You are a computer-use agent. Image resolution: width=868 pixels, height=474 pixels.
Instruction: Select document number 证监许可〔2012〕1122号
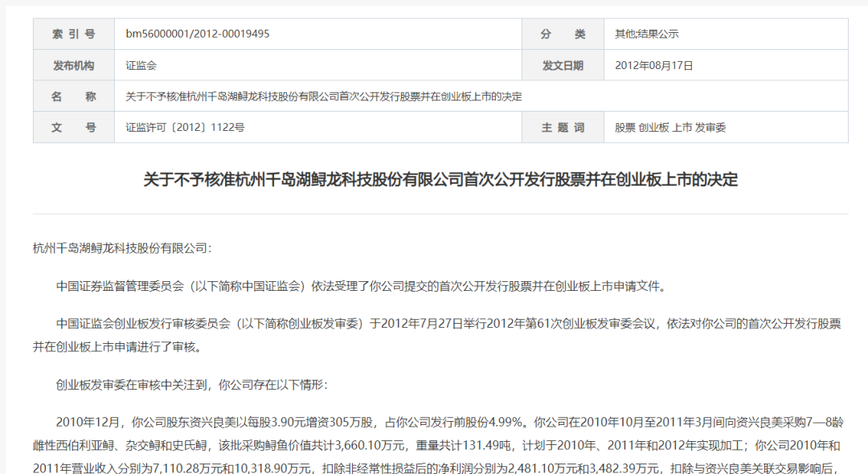point(185,127)
